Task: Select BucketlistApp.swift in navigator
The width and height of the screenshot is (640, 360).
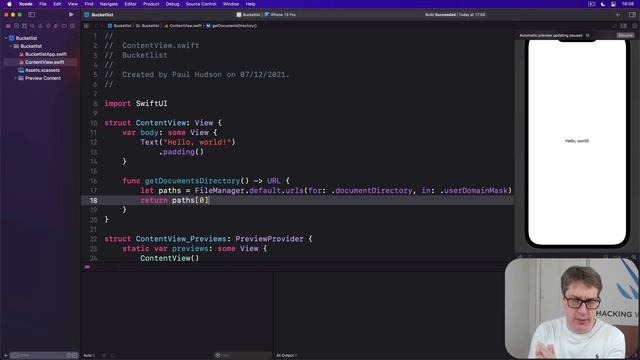Action: [46, 54]
